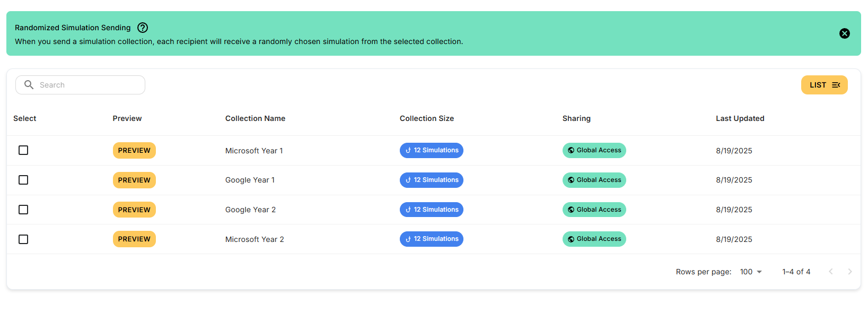Dismiss the Randomized Simulation Sending banner
Image resolution: width=868 pixels, height=312 pixels.
click(x=845, y=33)
